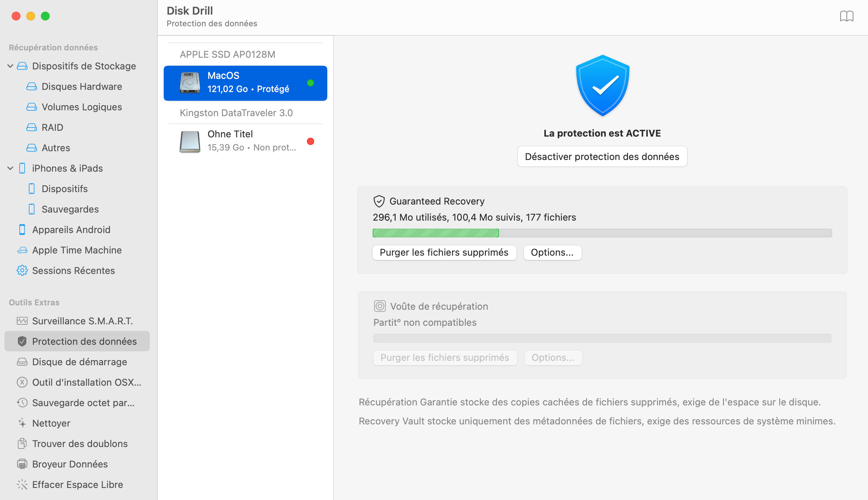
Task: Click Désactiver protection des données button
Action: click(x=602, y=156)
